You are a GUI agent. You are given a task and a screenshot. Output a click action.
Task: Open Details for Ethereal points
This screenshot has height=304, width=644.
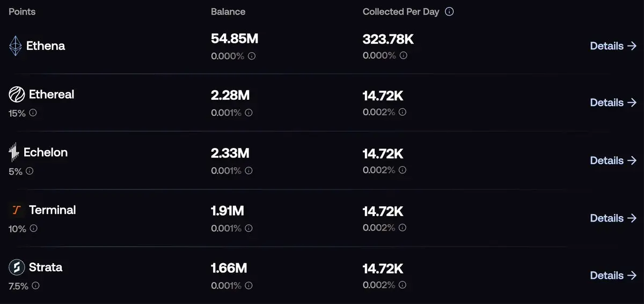[x=613, y=102]
